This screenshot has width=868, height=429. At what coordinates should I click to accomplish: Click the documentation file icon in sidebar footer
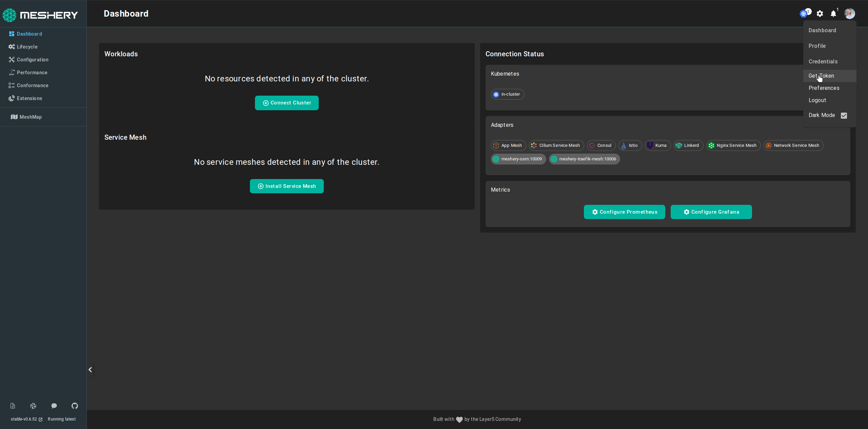point(13,406)
